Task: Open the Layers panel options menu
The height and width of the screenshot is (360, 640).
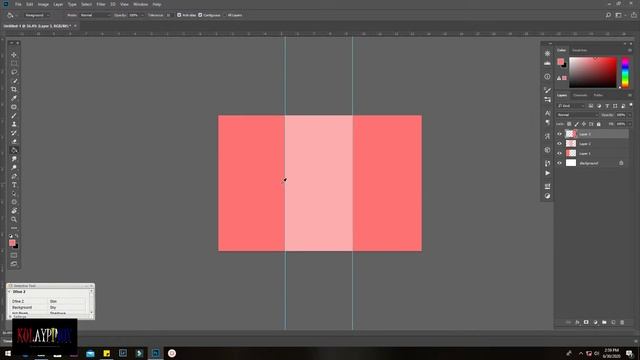Action: [x=630, y=95]
